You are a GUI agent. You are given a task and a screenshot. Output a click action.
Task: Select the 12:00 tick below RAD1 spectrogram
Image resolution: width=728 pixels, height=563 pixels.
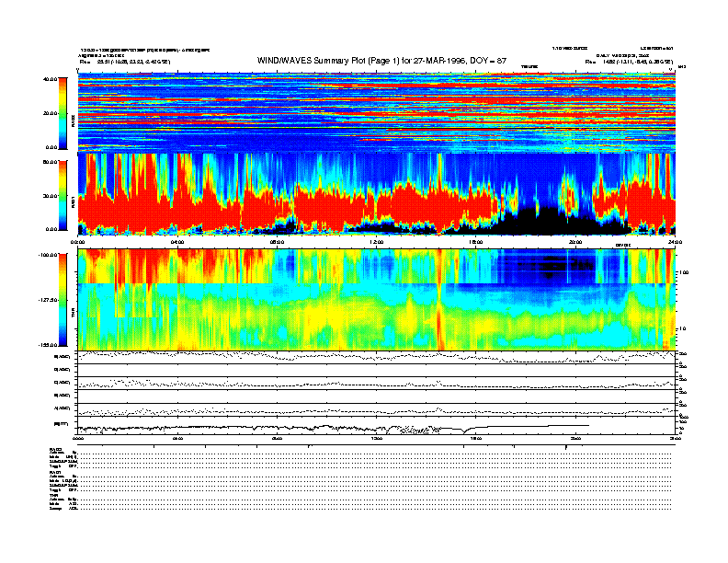(x=376, y=242)
